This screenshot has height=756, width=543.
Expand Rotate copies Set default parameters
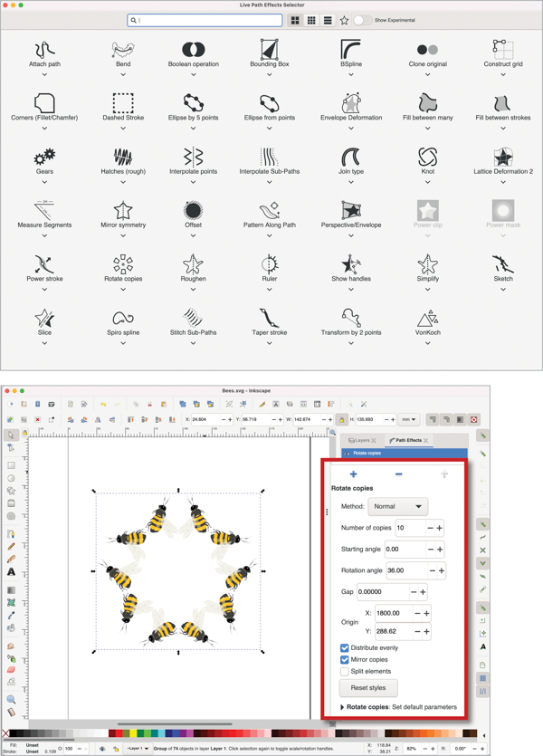pyautogui.click(x=398, y=707)
